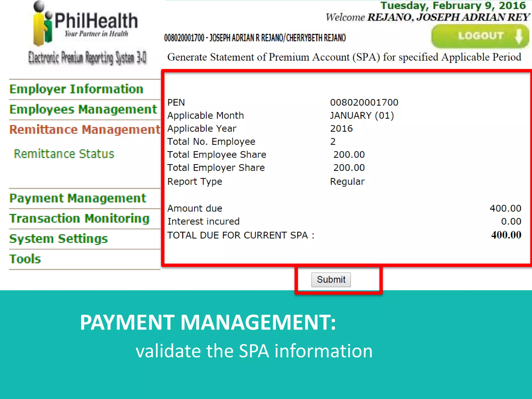
Task: Click the TOTAL DUE amount 400.00
Action: click(506, 235)
